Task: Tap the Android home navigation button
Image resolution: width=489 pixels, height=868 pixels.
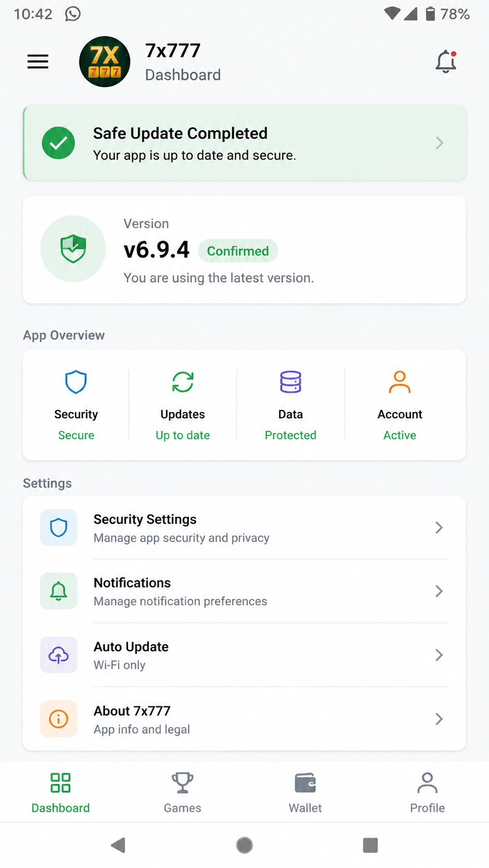Action: pos(244,845)
